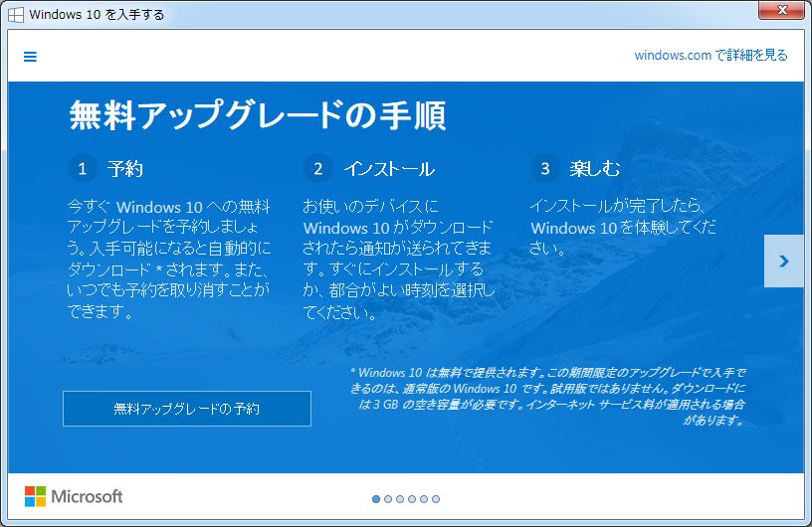The image size is (812, 527).
Task: Click the 無料アップグレードの手順 heading
Action: tap(258, 115)
